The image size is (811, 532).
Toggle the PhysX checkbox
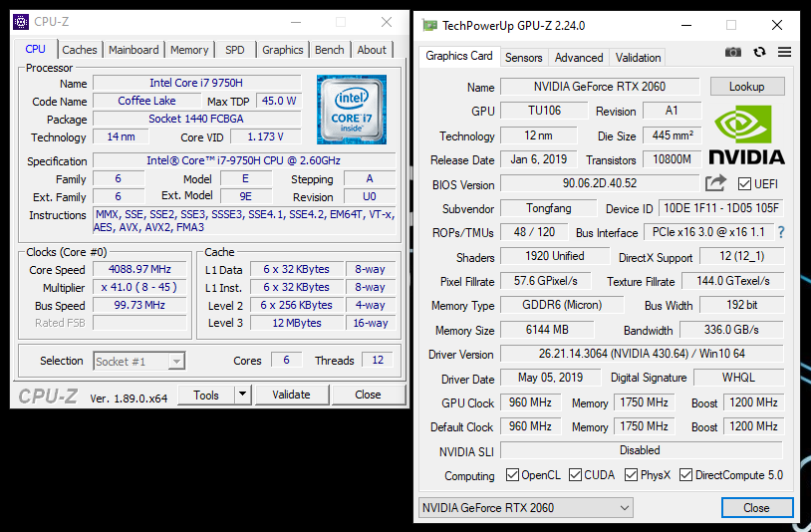point(632,475)
